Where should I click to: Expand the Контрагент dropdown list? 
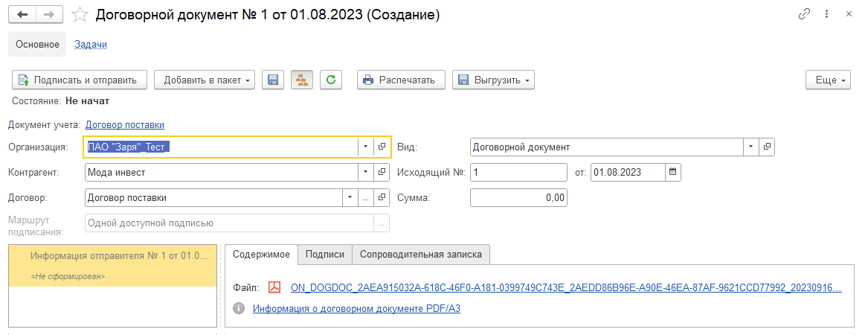tap(365, 173)
